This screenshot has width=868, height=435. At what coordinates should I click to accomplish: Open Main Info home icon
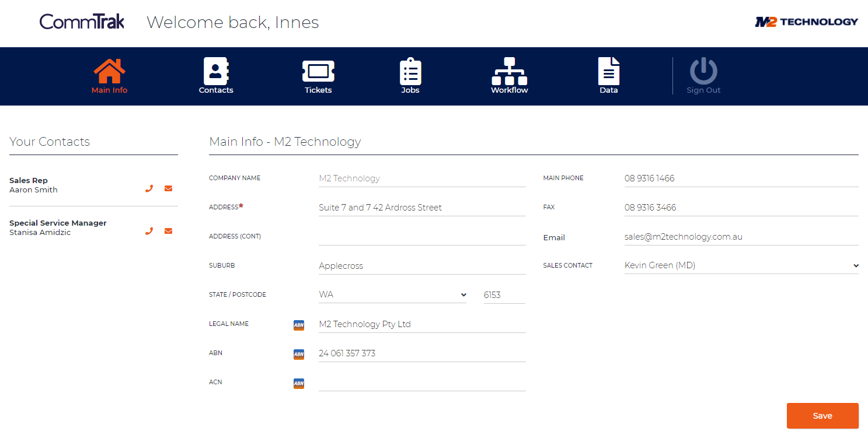[109, 71]
